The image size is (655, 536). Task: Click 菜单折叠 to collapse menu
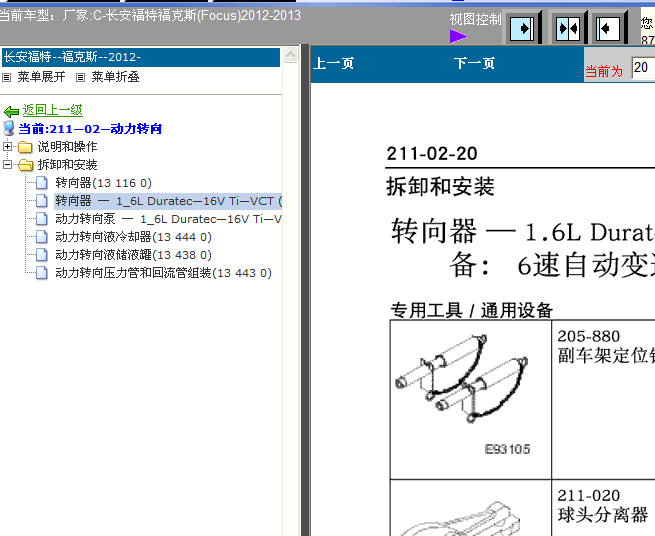115,77
